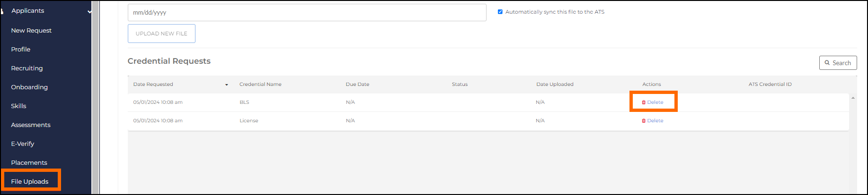Navigate to Skills in the sidebar
This screenshot has width=868, height=195.
(x=19, y=106)
